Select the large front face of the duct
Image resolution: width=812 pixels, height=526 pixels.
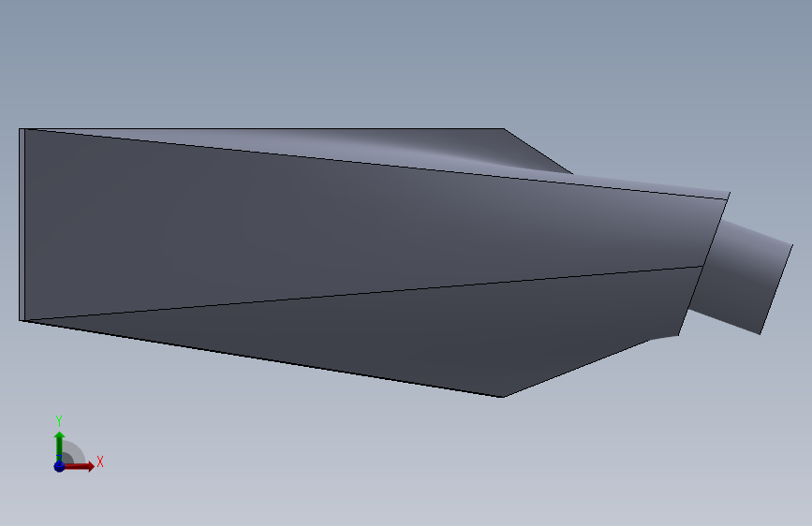(x=362, y=227)
